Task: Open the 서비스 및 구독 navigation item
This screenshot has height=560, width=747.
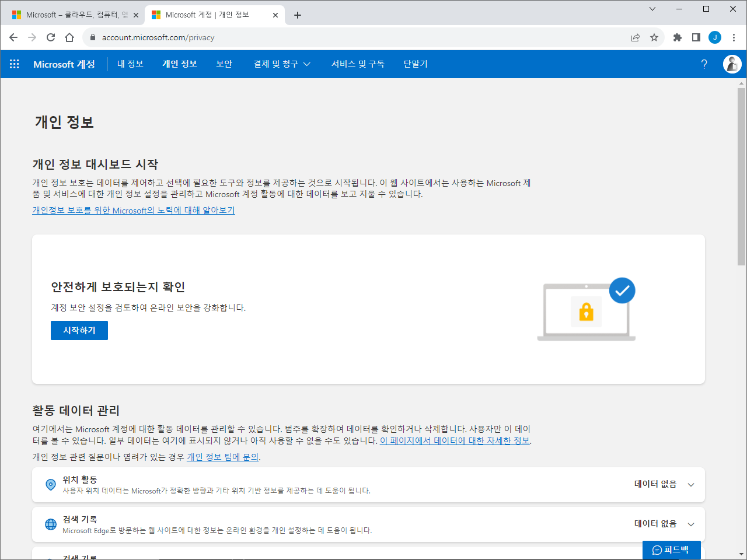Action: pyautogui.click(x=358, y=64)
